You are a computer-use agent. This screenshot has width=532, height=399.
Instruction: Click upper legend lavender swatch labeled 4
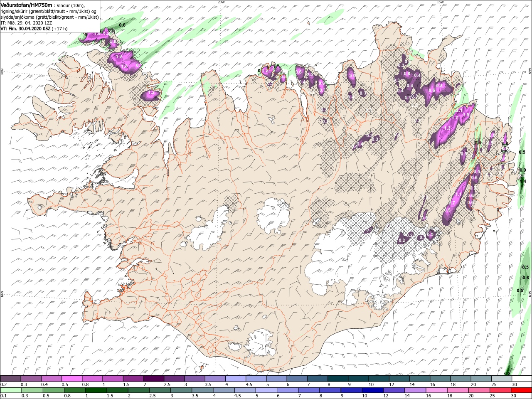(236, 379)
